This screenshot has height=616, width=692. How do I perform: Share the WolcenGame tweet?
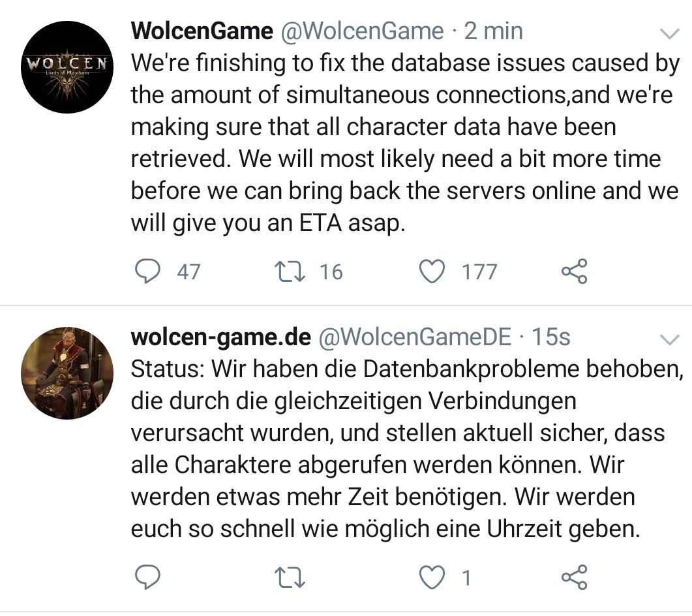(x=574, y=271)
